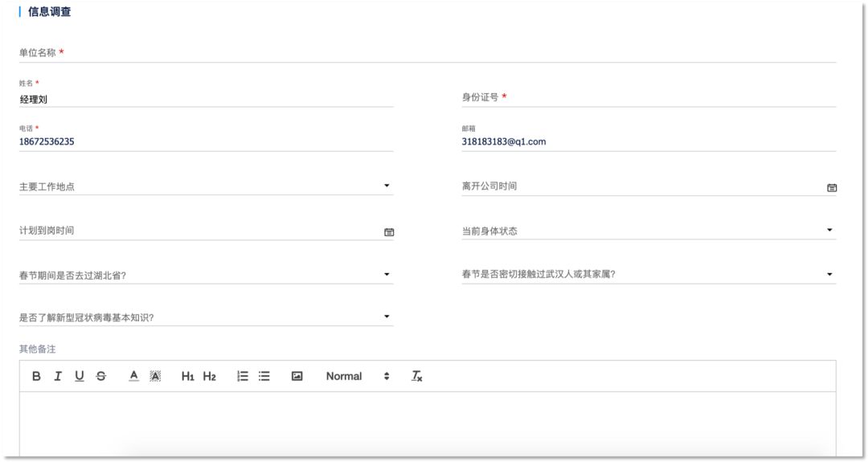The image size is (868, 462).
Task: Open calendar for 离开公司时间
Action: click(x=831, y=187)
